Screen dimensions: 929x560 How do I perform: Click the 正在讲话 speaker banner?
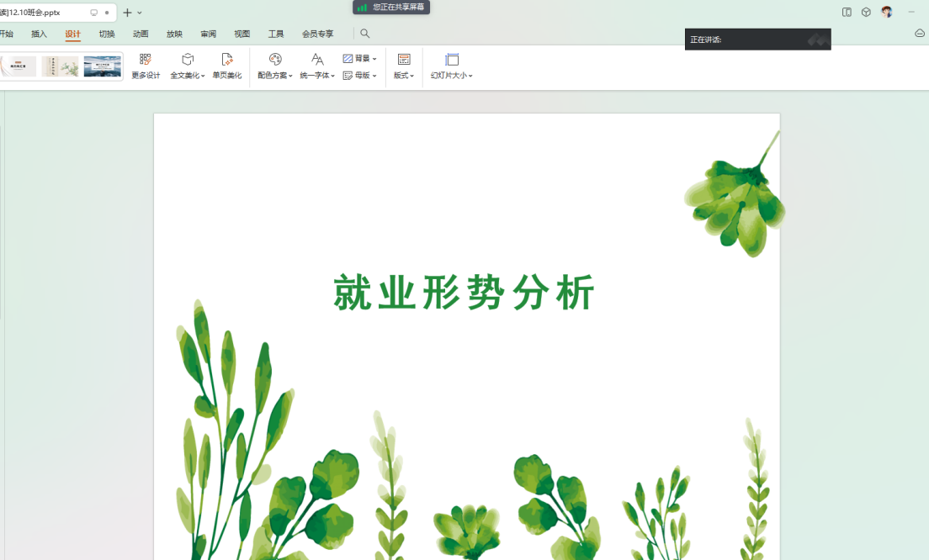(x=758, y=40)
